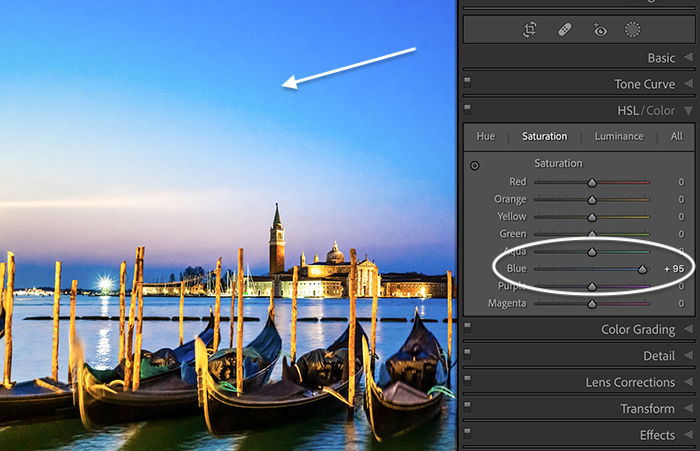Collapse the HSL/Color panel arrow
The height and width of the screenshot is (451, 700).
coord(688,110)
